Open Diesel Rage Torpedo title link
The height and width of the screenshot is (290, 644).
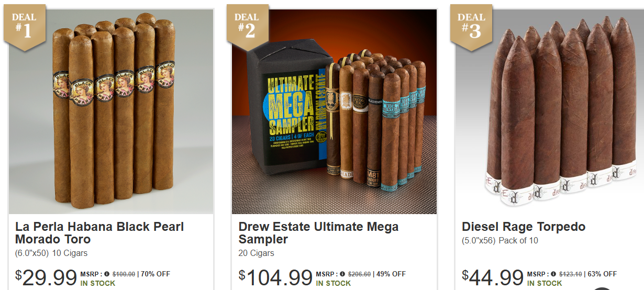pyautogui.click(x=524, y=227)
